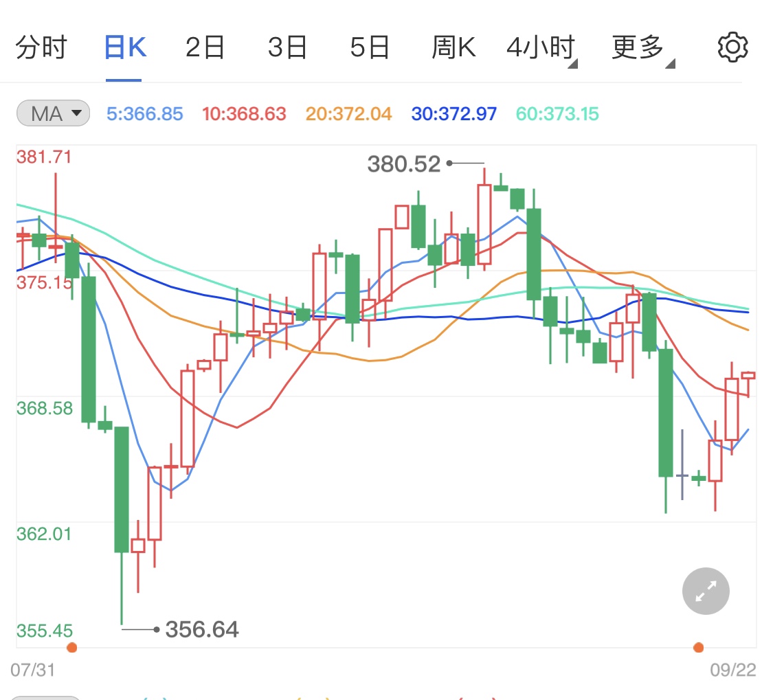The image size is (773, 700).
Task: Toggle the MA5 line via 5:366.85 label
Action: (144, 113)
